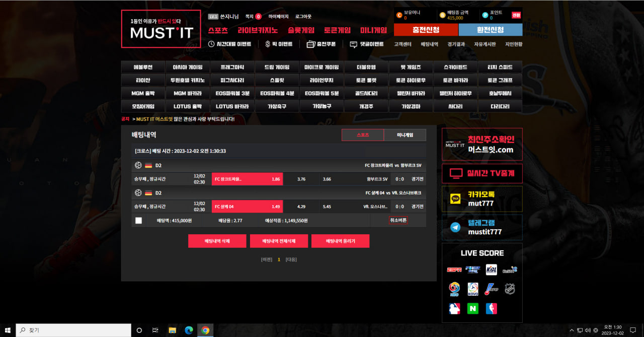Show hidden system tray icons
This screenshot has width=644, height=337.
[x=571, y=330]
